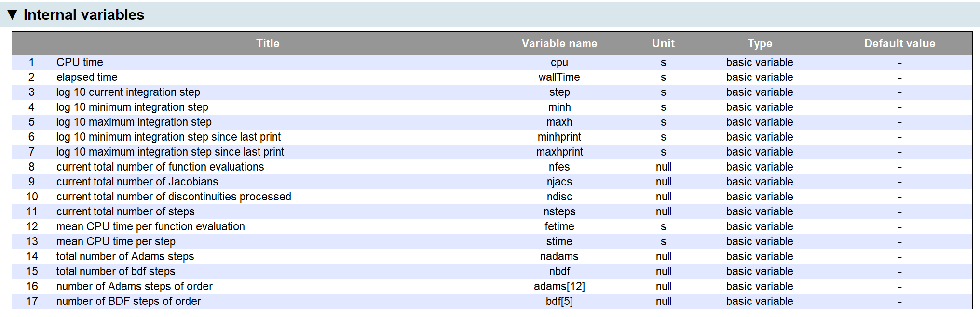Click 'total number of Adams steps'
Viewport: 980px width, 317px height.
tap(125, 256)
